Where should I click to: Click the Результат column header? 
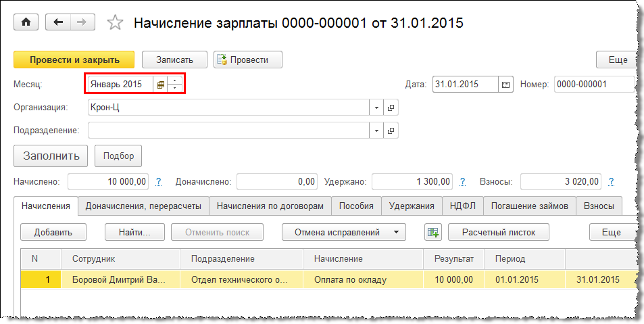pyautogui.click(x=454, y=259)
